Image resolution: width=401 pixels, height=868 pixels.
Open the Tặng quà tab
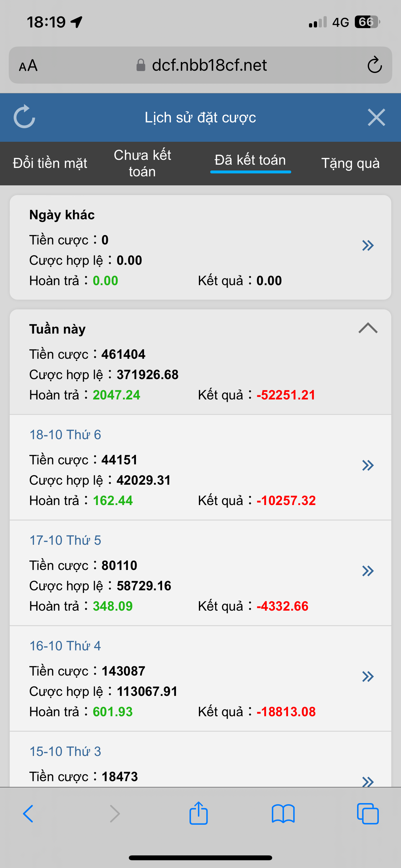pyautogui.click(x=350, y=163)
